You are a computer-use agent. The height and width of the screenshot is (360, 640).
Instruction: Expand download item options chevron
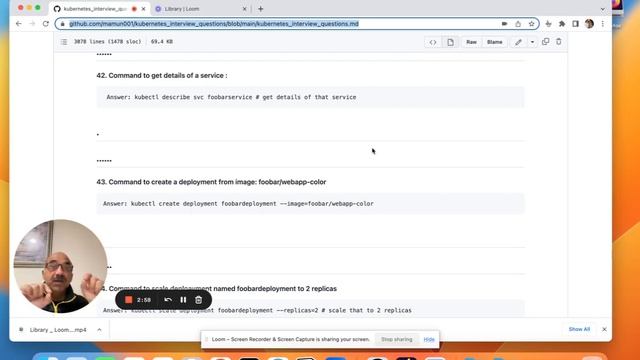tap(99, 330)
